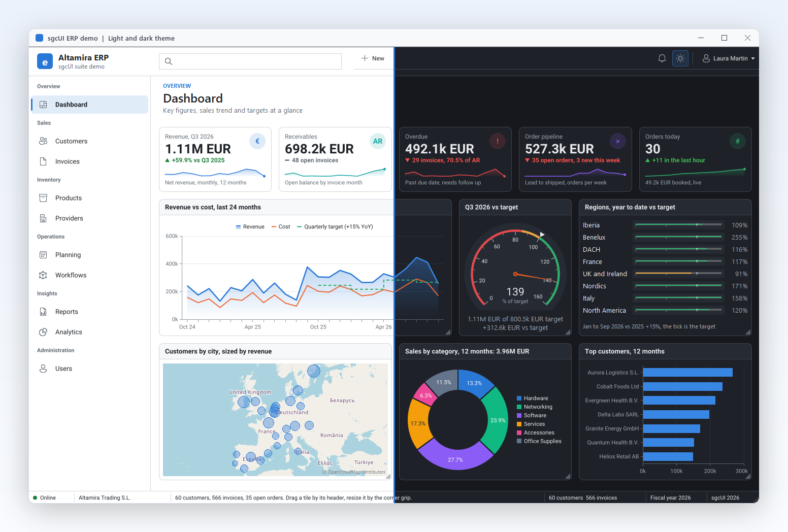This screenshot has height=532, width=788.
Task: Go to Customers in the sidebar
Action: tap(90, 141)
